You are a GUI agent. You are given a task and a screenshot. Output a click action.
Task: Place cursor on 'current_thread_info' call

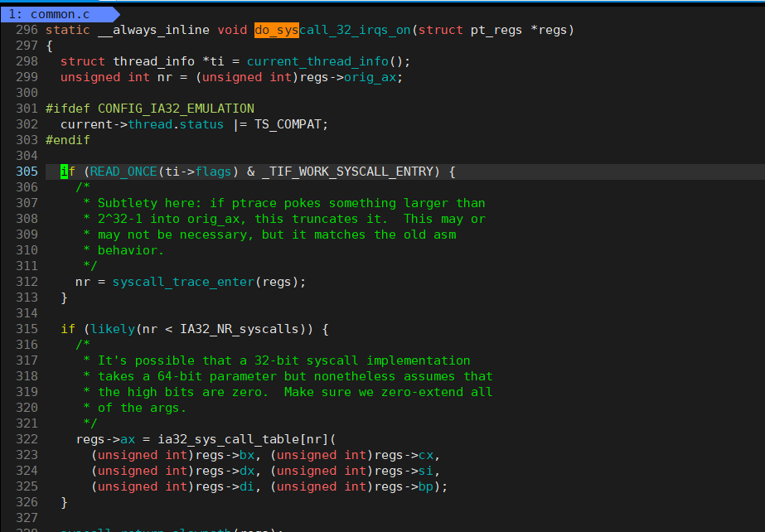coord(317,61)
